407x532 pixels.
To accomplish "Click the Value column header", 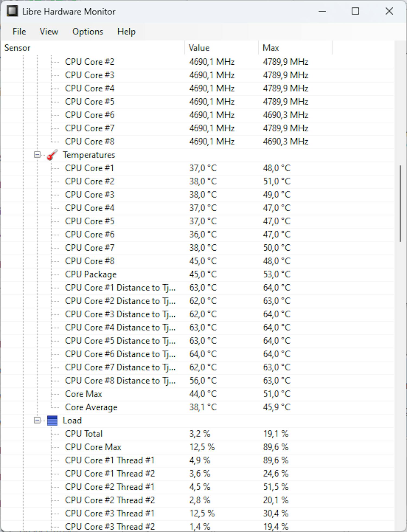I will 199,48.
